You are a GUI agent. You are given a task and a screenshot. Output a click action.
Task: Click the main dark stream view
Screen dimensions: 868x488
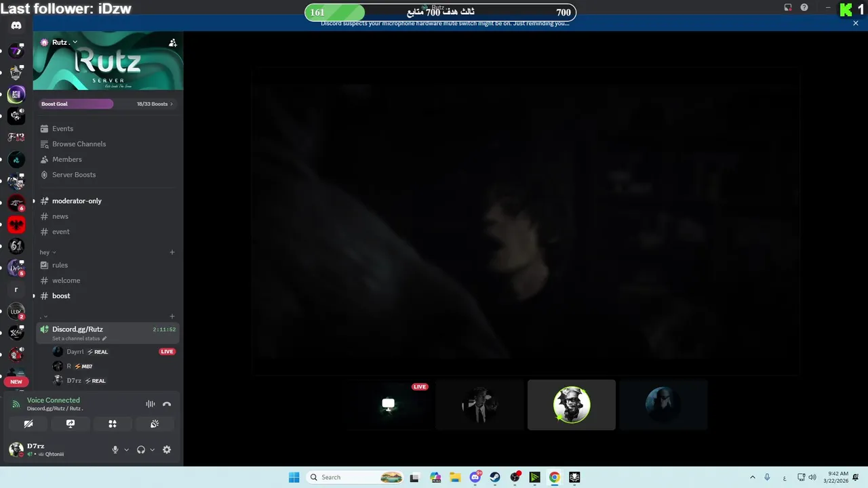526,220
